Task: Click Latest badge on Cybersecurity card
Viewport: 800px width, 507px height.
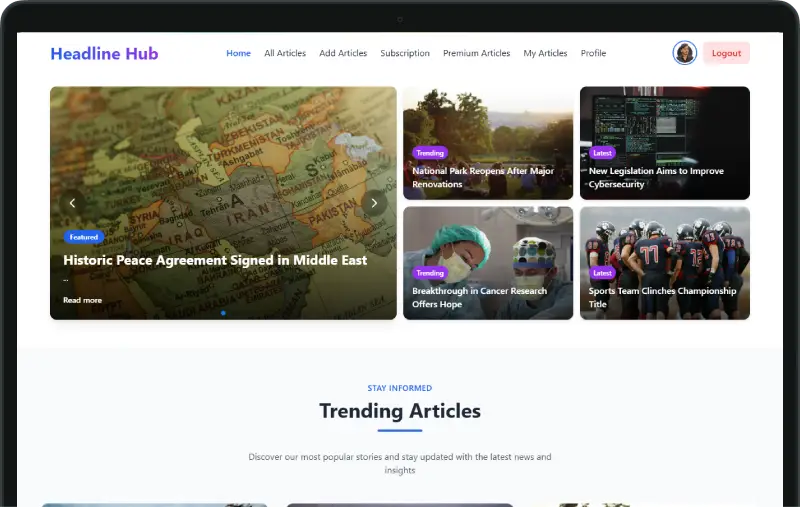Action: (x=602, y=153)
